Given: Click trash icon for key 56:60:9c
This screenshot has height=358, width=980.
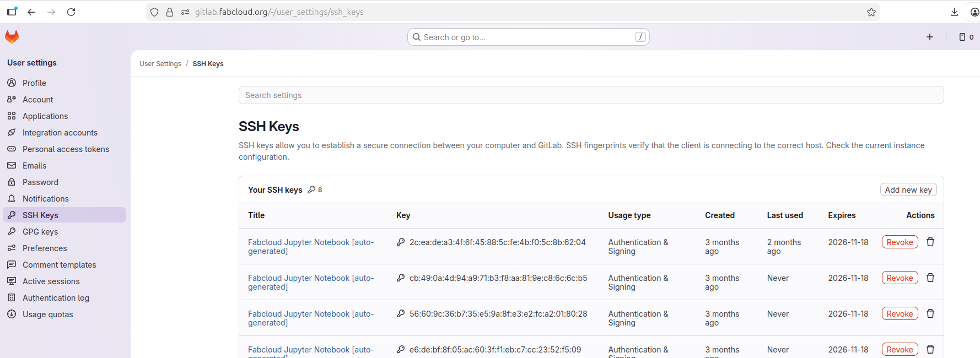Looking at the screenshot, I should point(930,314).
